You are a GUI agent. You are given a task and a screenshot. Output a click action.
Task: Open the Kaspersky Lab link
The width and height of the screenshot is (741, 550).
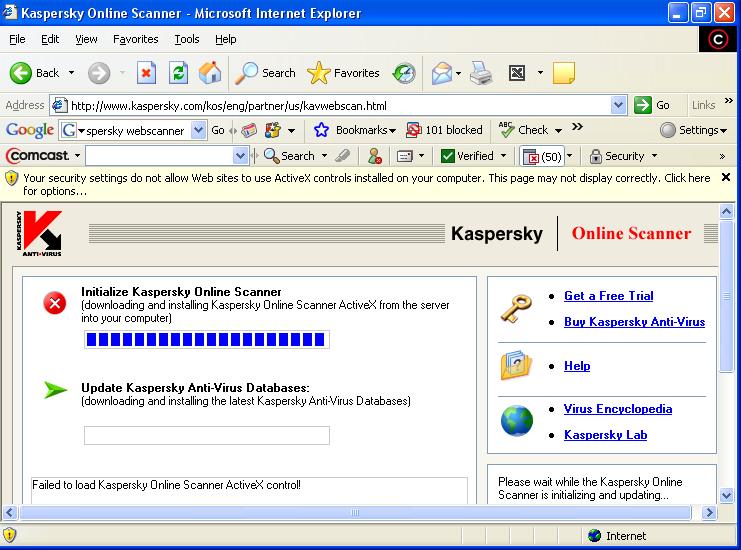(605, 435)
